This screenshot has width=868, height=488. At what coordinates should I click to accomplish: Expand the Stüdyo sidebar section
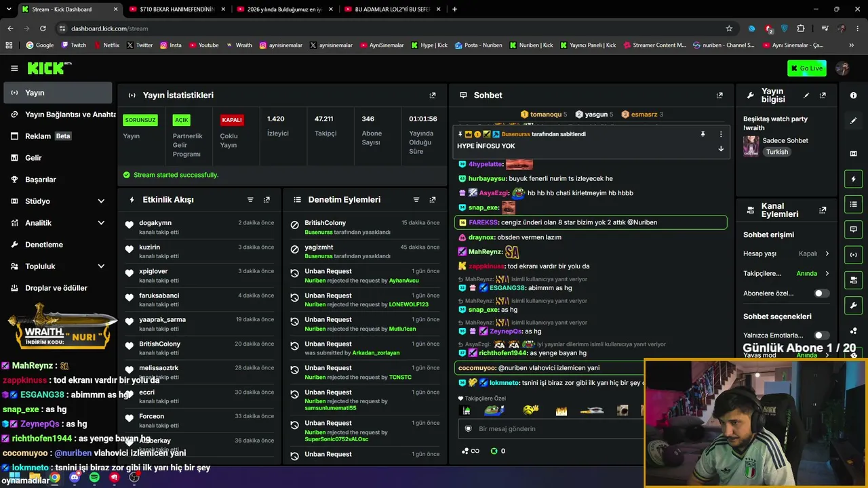(101, 201)
